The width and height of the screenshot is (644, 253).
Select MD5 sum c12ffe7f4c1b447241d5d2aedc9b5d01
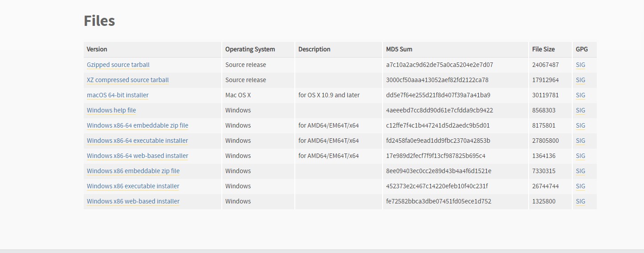click(438, 125)
